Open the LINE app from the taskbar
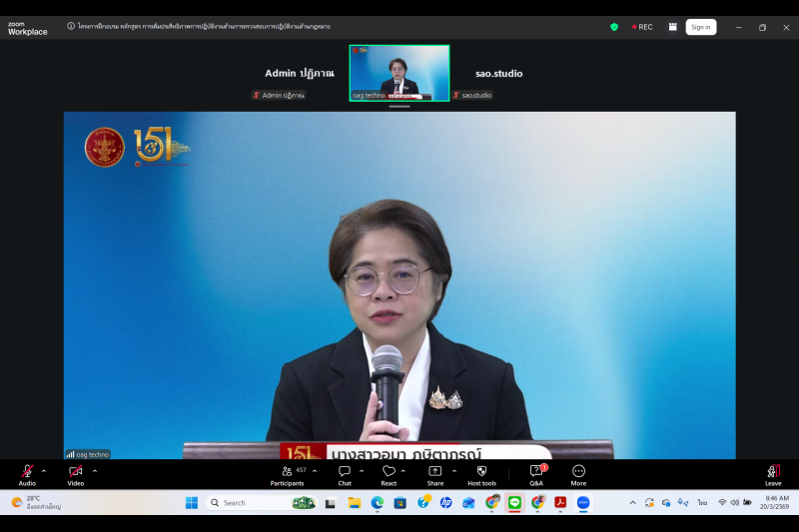 [x=514, y=503]
